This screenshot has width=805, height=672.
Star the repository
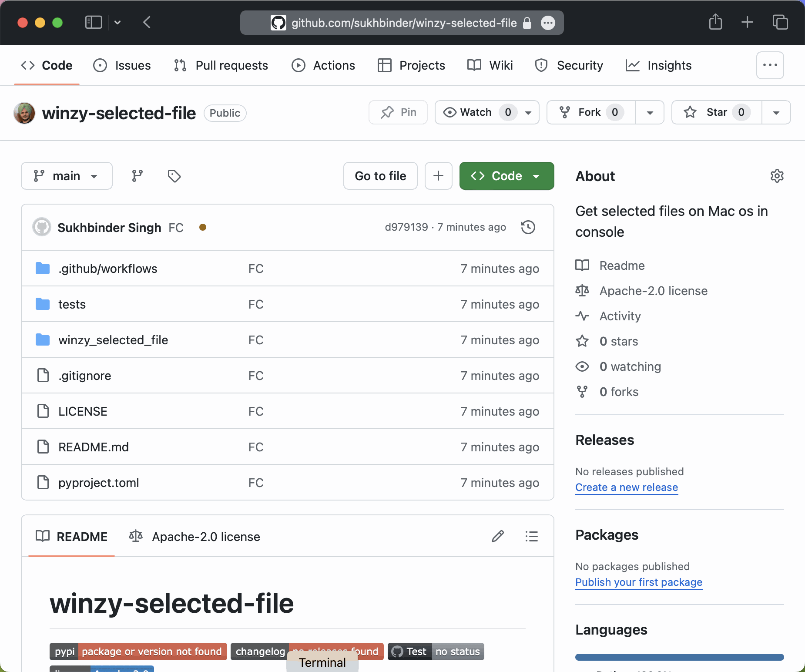717,112
